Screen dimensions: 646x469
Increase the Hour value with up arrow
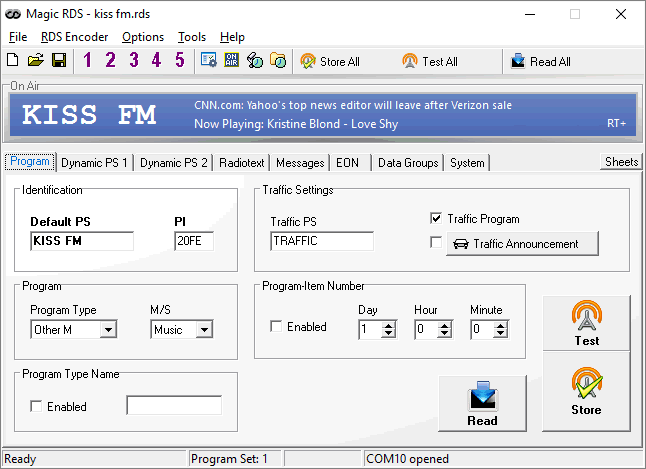(x=445, y=325)
